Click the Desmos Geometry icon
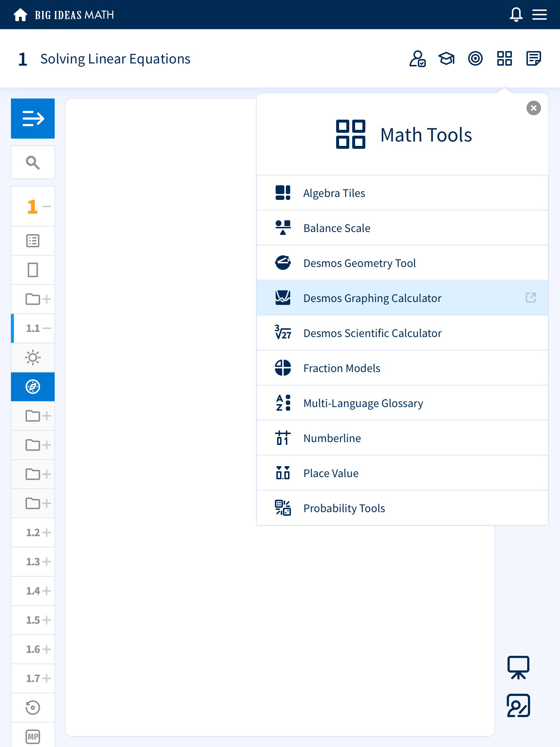This screenshot has width=560, height=747. point(283,263)
